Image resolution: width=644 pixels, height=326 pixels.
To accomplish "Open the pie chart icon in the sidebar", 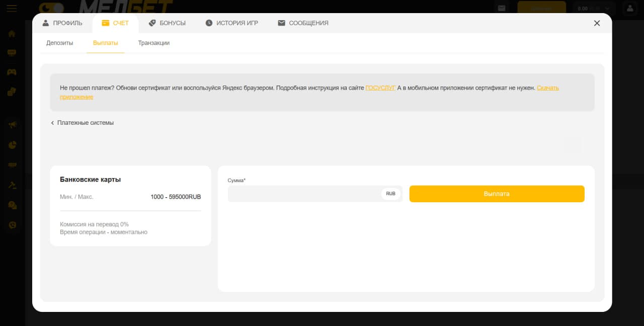I will pos(12,145).
